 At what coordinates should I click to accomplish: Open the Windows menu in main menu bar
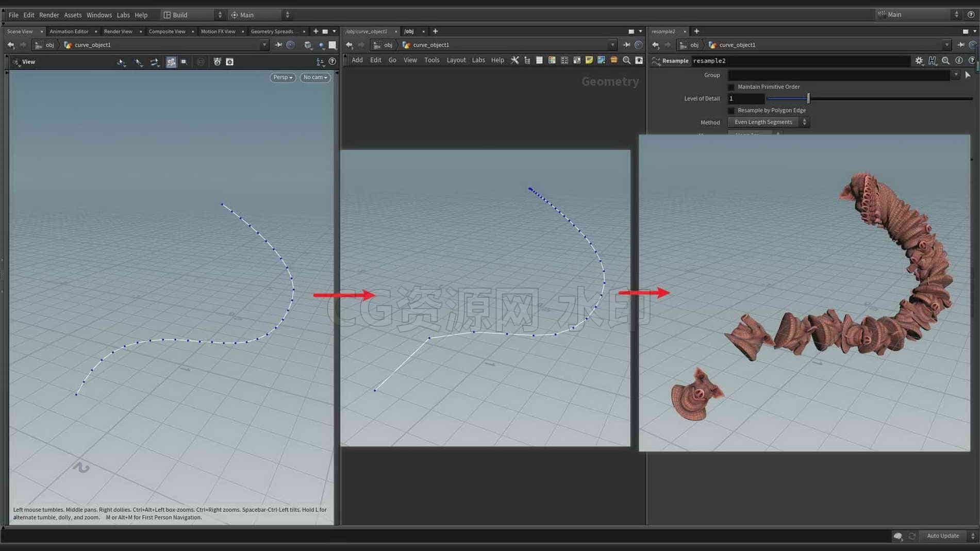click(x=99, y=15)
